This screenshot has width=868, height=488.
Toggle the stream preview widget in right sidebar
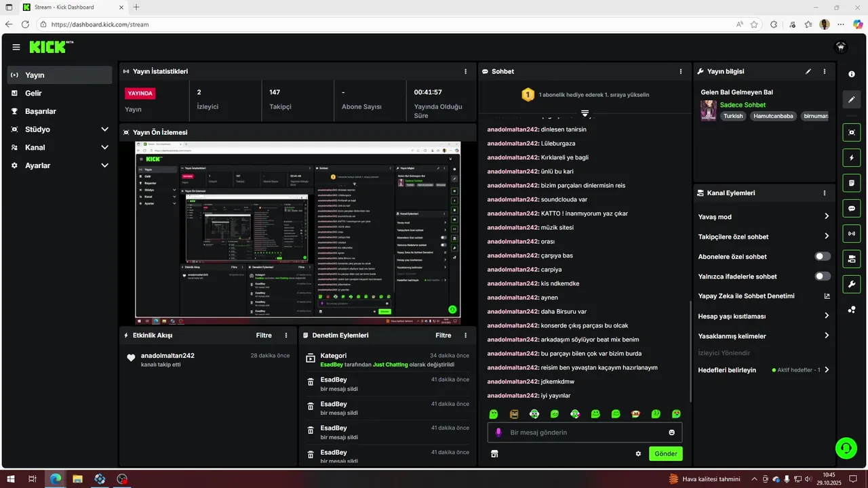coord(852,133)
